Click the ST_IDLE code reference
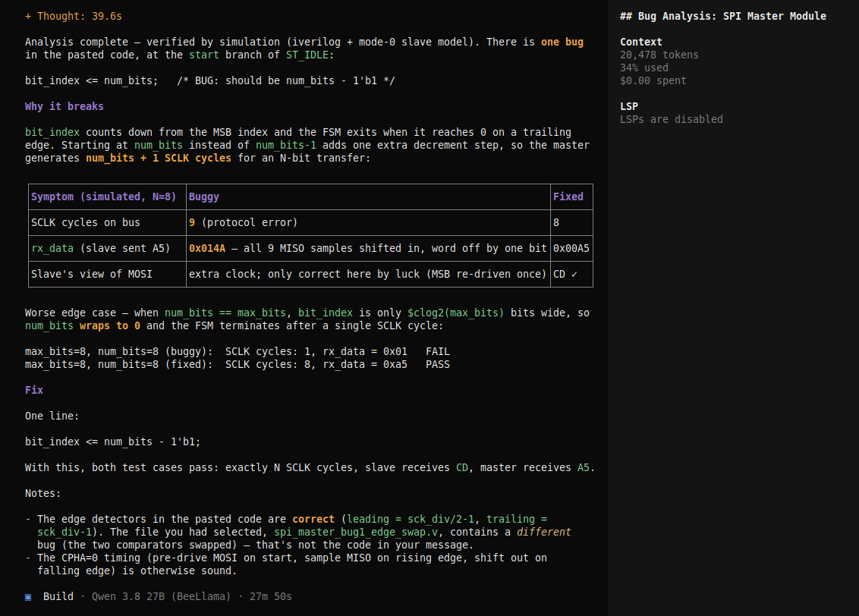 (307, 55)
